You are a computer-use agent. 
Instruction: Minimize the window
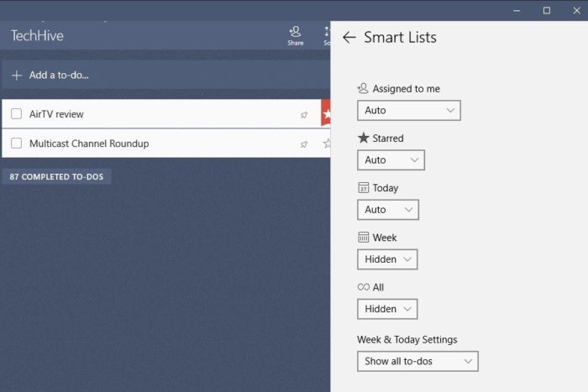point(517,11)
